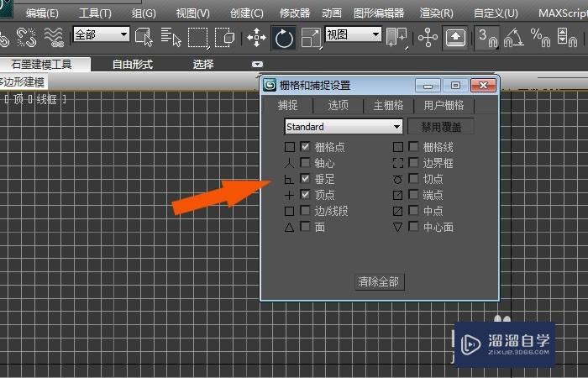Choose Rectangular Selection Region tool
588x378 pixels.
[x=198, y=38]
